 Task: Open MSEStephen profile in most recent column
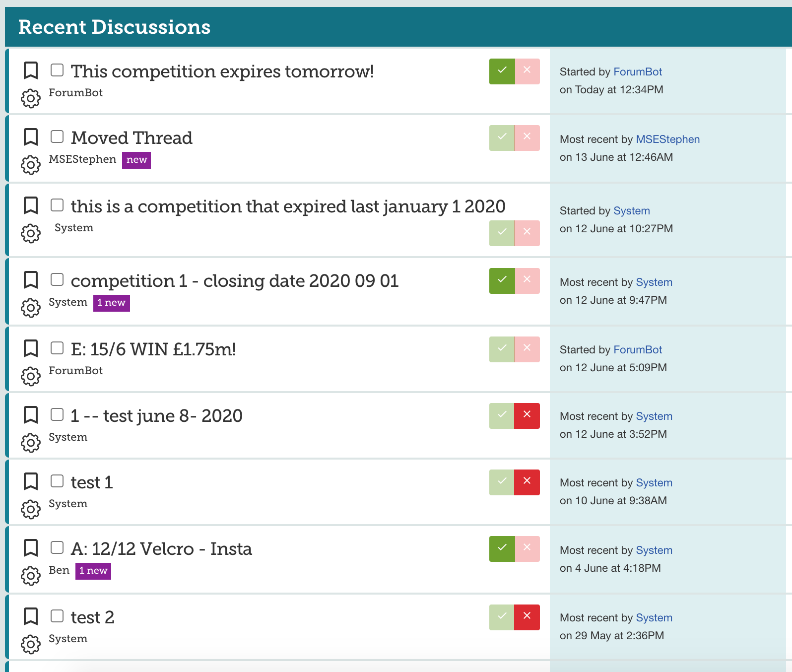click(668, 139)
